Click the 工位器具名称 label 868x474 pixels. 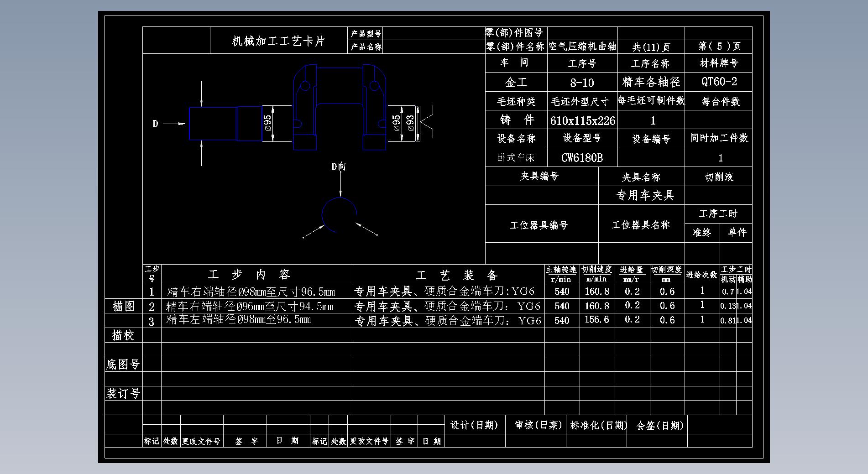coord(641,224)
